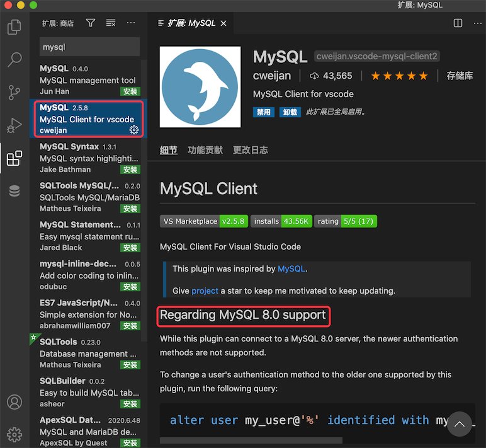Click the 卸载 uninstall button
Screen dimensions: 486x448
(290, 112)
